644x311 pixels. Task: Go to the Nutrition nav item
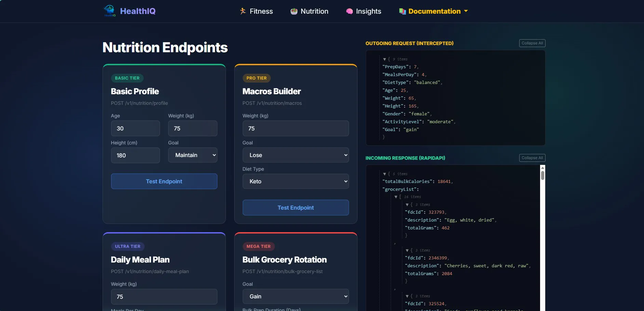pyautogui.click(x=309, y=11)
